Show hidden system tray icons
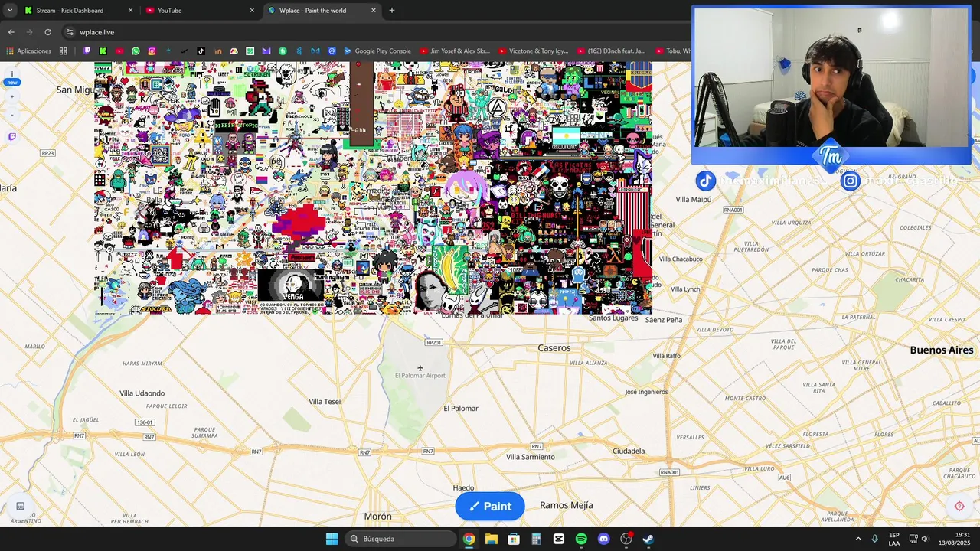This screenshot has width=980, height=551. 858,539
